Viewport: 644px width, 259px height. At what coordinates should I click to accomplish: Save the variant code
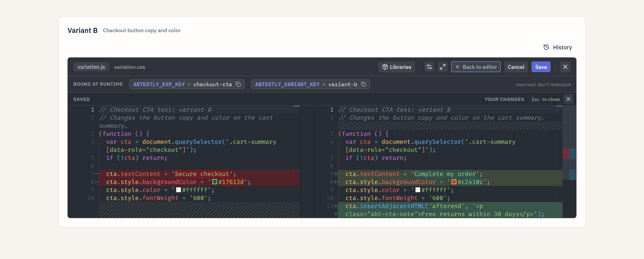[541, 67]
